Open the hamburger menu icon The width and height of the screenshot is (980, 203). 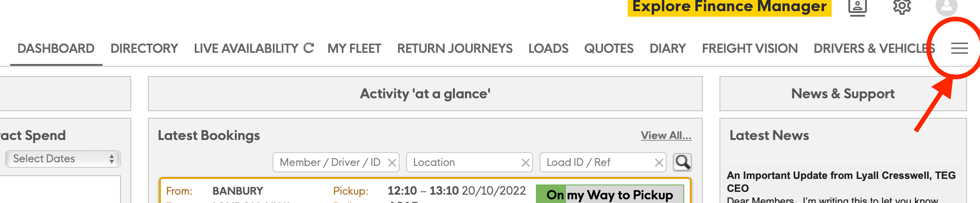(959, 48)
